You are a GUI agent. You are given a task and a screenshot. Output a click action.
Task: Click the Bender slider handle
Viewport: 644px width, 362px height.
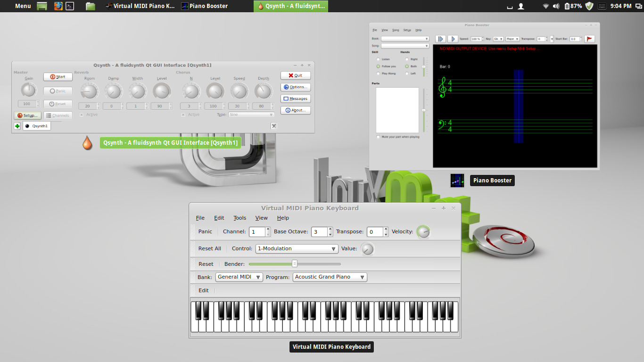(x=295, y=263)
